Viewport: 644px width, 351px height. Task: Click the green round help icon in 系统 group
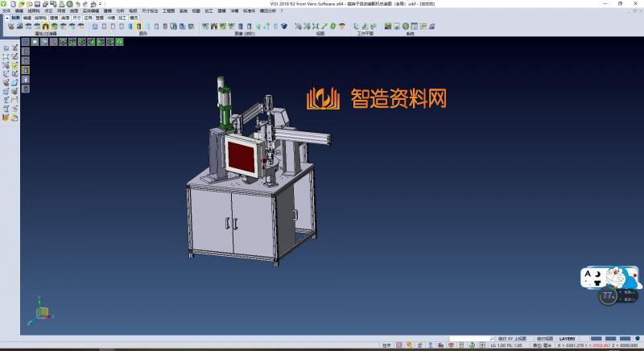tap(405, 26)
